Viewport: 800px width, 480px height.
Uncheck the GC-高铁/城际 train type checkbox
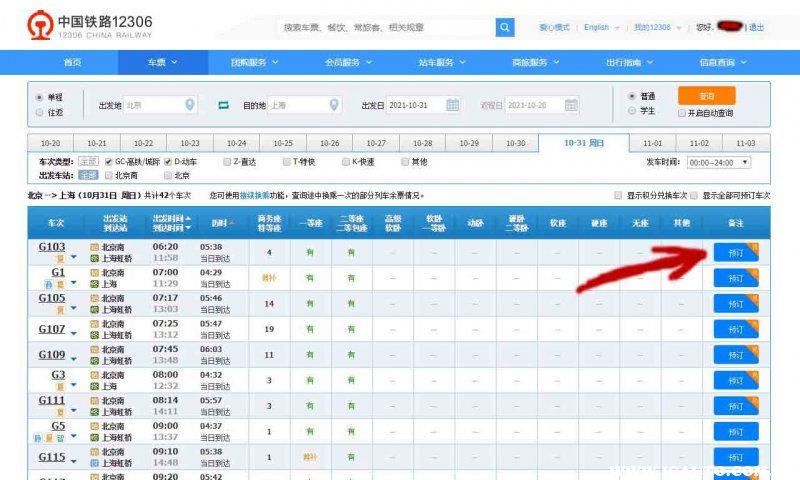[108, 161]
